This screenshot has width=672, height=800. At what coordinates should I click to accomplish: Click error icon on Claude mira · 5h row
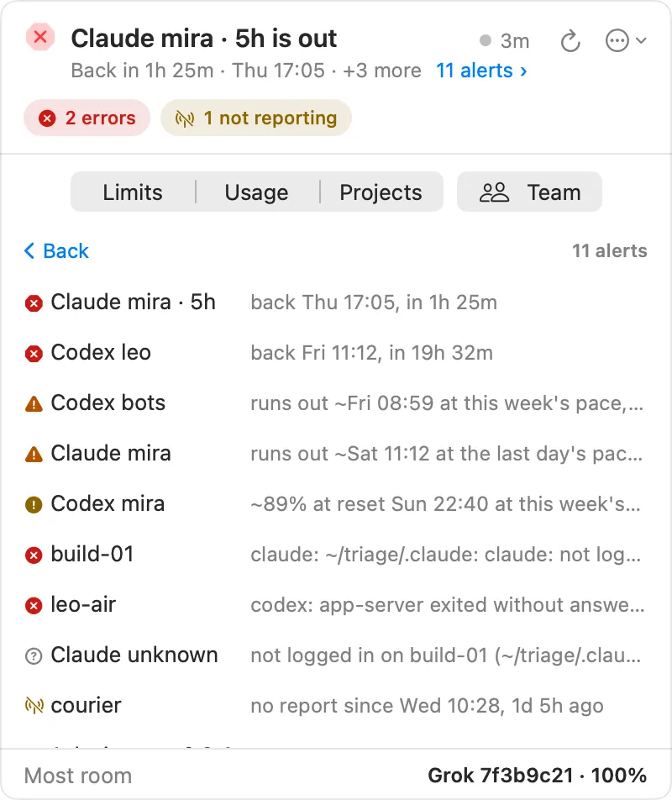click(x=34, y=303)
